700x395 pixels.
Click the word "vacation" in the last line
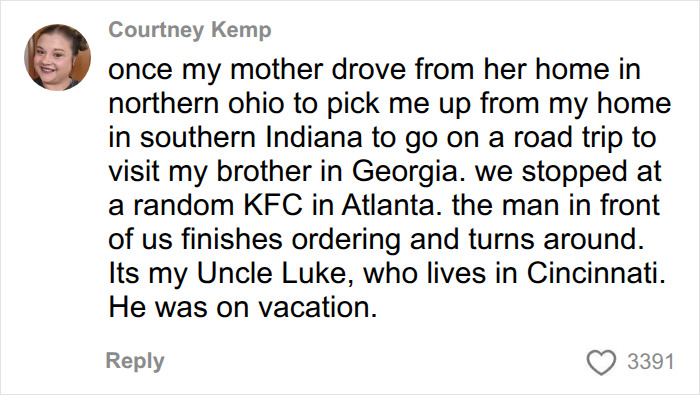click(x=318, y=307)
